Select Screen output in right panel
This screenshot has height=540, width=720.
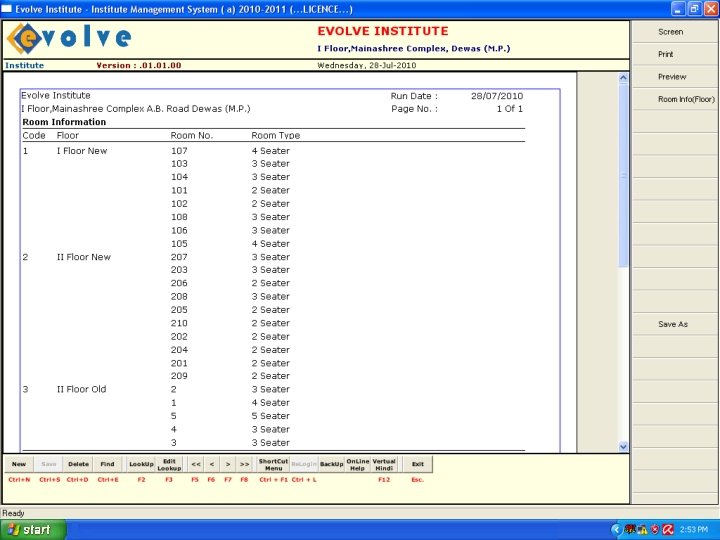[x=671, y=32]
